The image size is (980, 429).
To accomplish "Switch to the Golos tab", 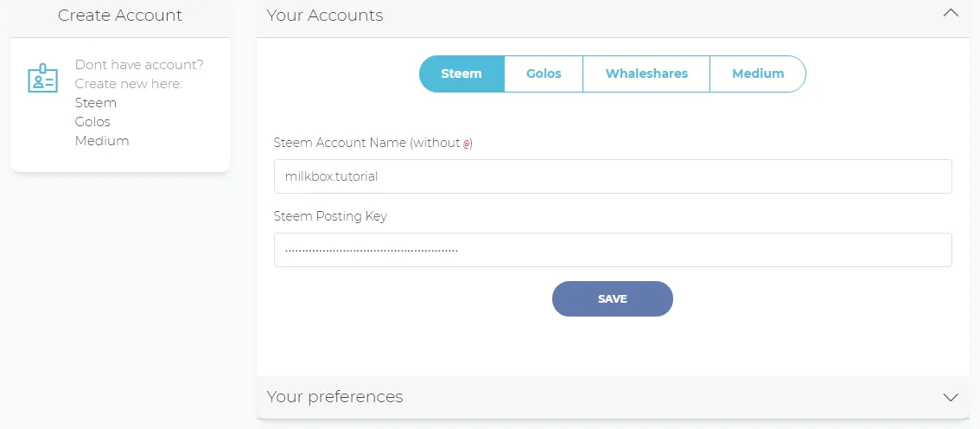I will (544, 74).
